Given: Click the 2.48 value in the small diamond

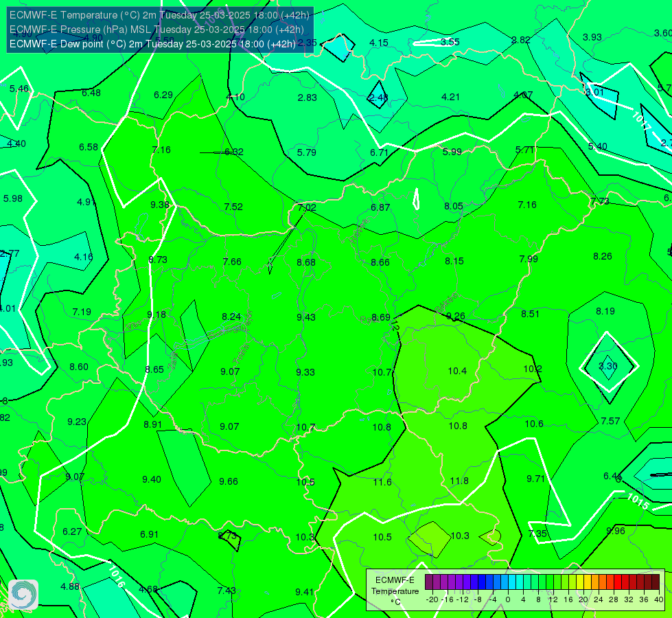Looking at the screenshot, I should click(378, 98).
